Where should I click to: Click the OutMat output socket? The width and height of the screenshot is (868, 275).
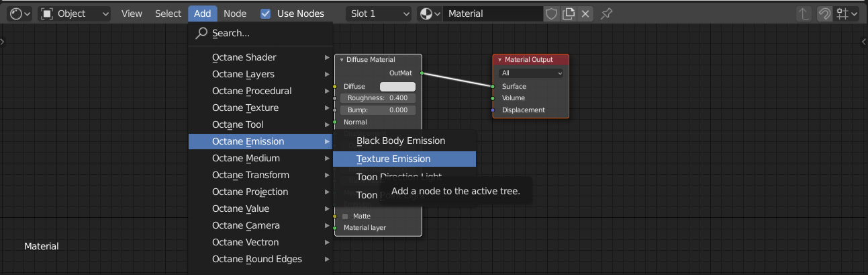(x=422, y=73)
